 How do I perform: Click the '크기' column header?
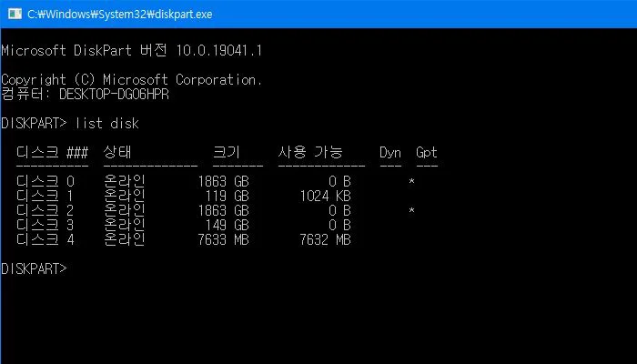click(x=227, y=152)
